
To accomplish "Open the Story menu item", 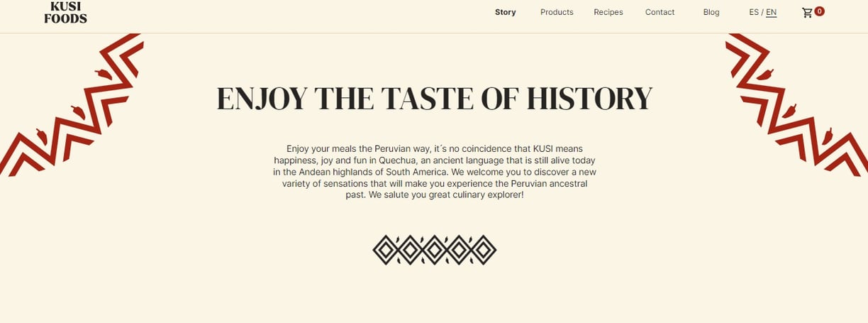I will 506,12.
